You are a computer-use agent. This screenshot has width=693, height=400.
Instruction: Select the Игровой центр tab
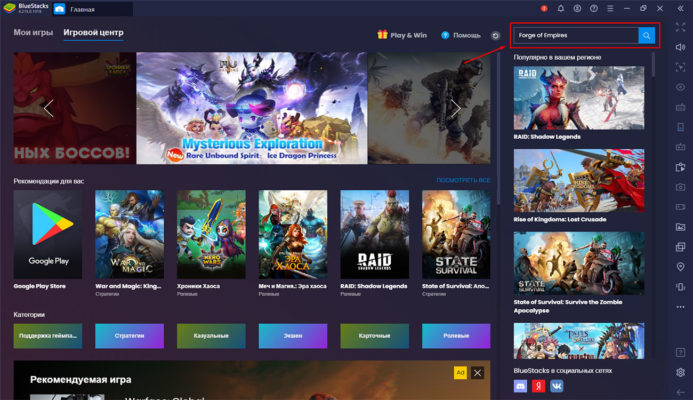(93, 32)
